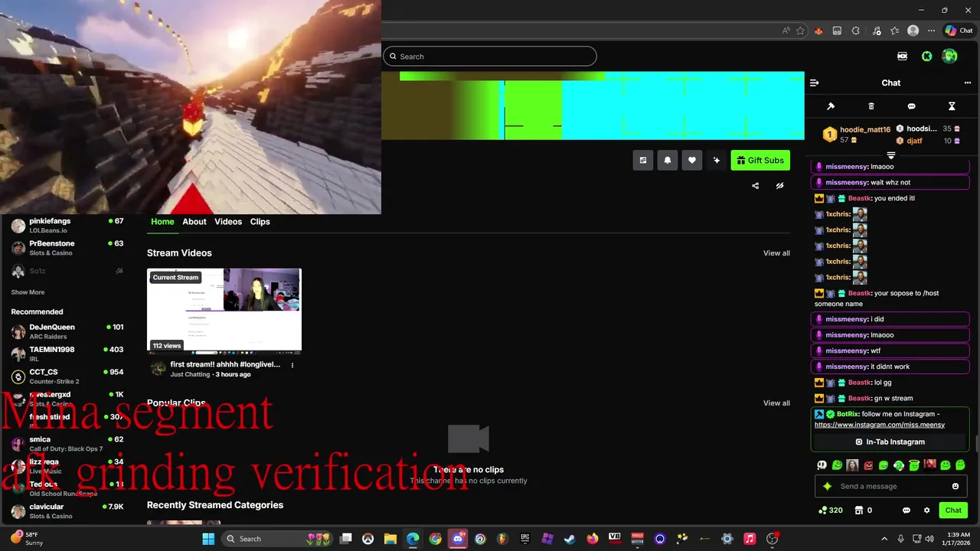Expand the gift leaderboard in chat
980x551 pixels.
click(x=890, y=155)
